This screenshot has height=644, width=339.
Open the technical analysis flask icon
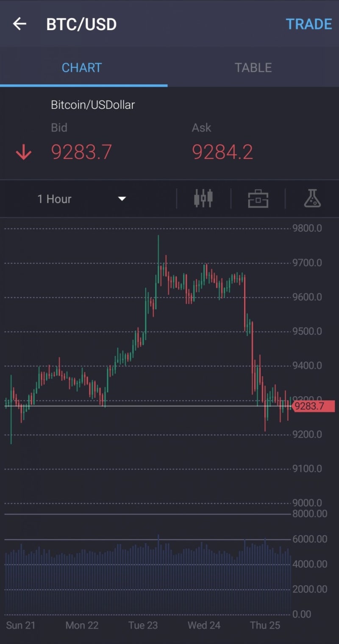tap(312, 198)
